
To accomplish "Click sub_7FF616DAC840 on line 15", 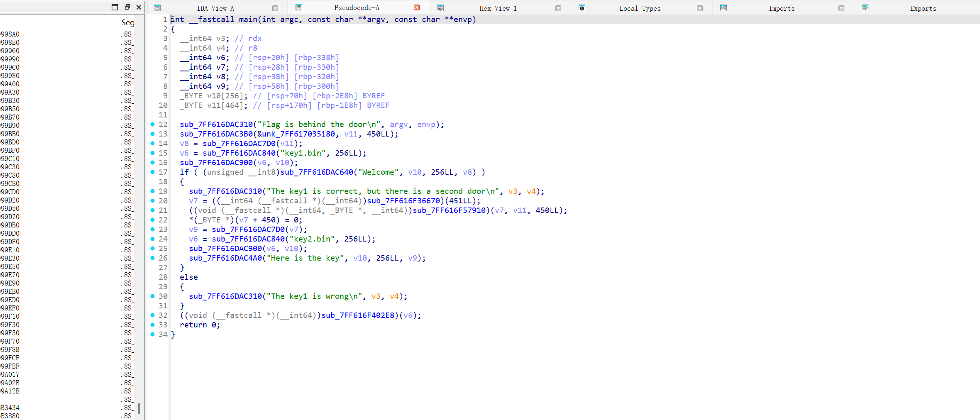I will coord(240,153).
